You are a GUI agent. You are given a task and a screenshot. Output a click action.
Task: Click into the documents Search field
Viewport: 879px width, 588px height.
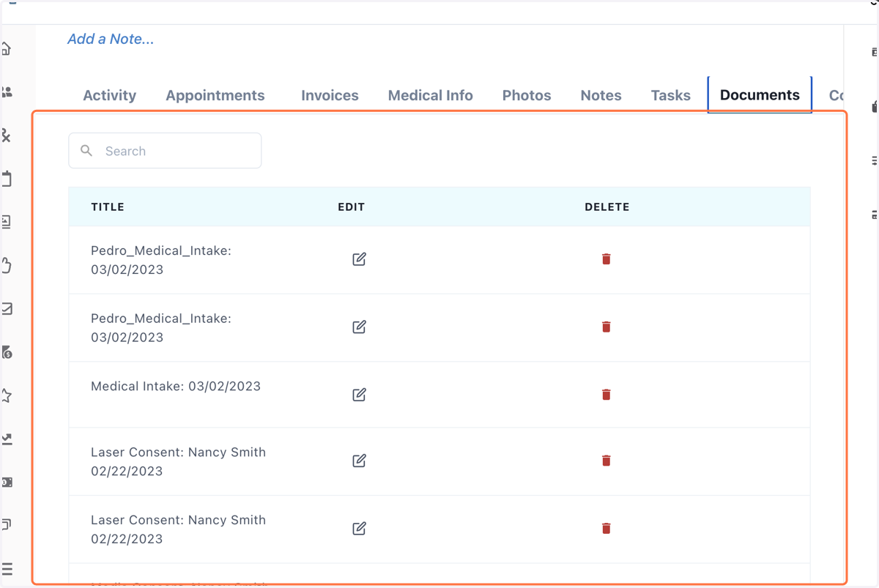tap(165, 151)
